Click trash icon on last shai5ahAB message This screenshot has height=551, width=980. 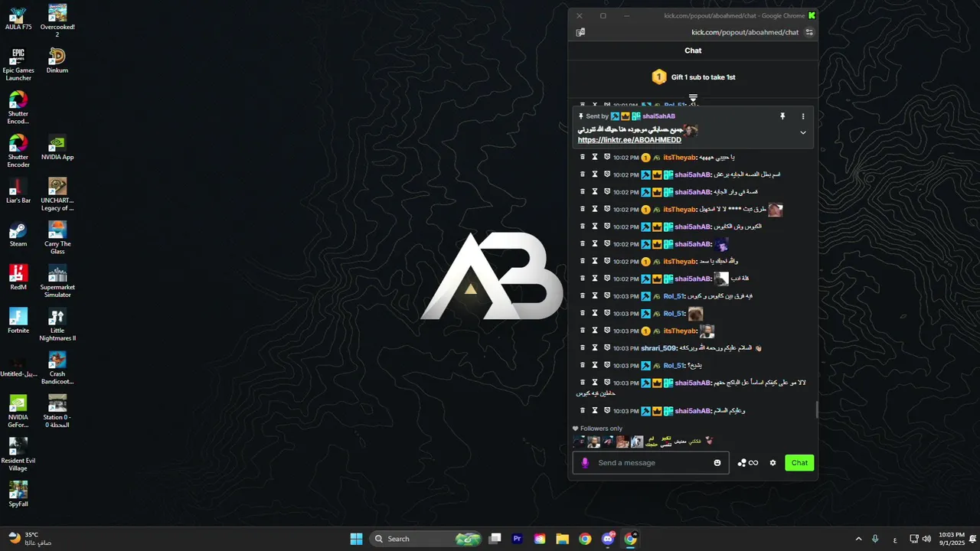(x=583, y=410)
